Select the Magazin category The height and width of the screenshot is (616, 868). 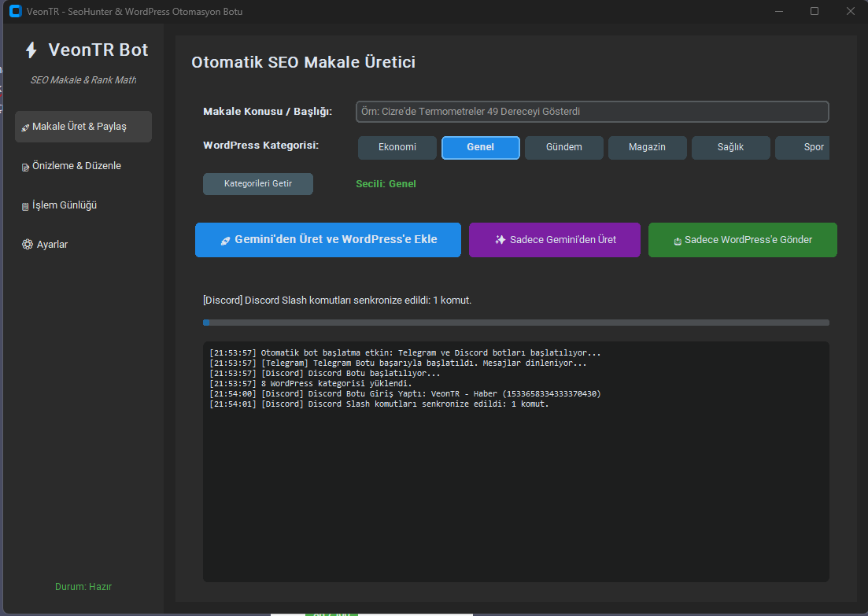647,147
